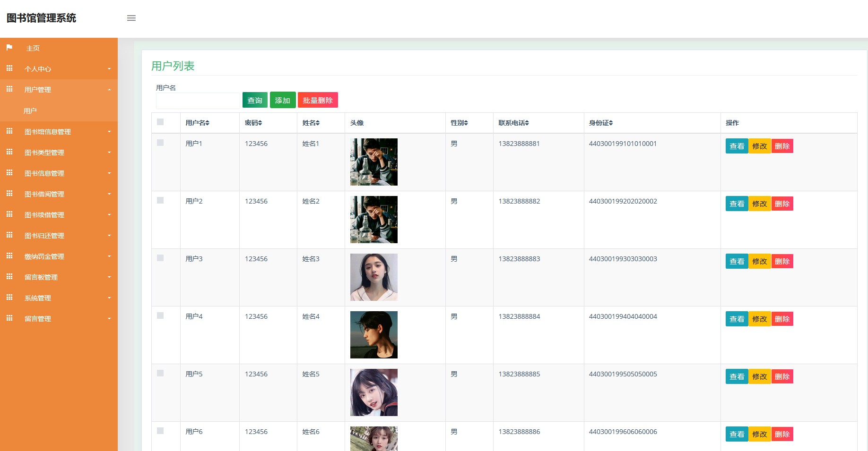The image size is (868, 451).
Task: Expand the 图书类型管理 menu arrow
Action: coord(109,153)
